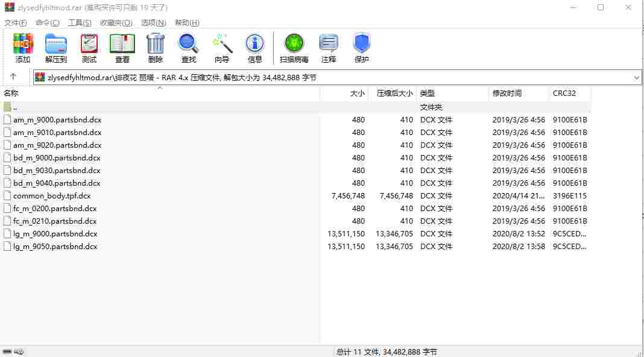
Task: Click 文件夹 type text of parent row
Action: pos(431,107)
